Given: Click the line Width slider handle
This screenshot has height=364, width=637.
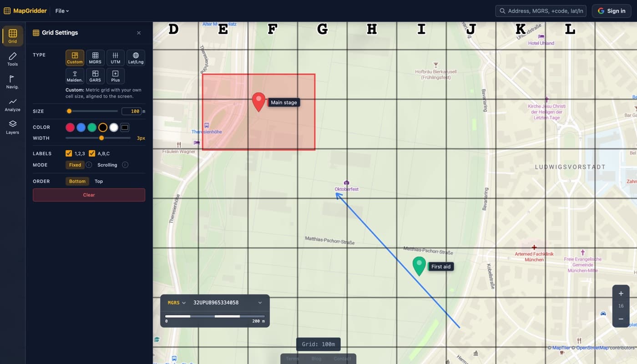Looking at the screenshot, I should pos(101,138).
